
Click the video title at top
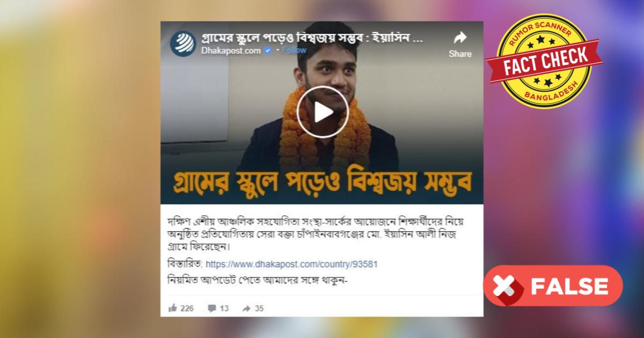click(313, 39)
